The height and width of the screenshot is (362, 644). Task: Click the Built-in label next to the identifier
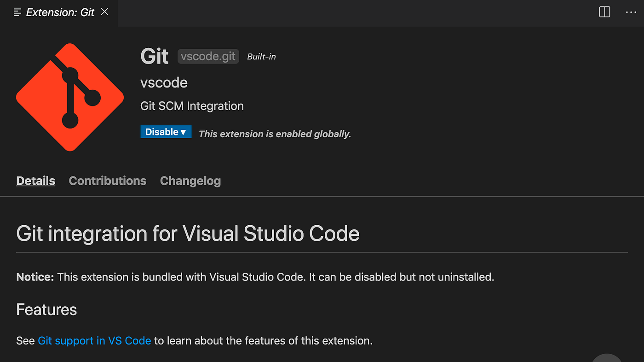[x=261, y=56]
